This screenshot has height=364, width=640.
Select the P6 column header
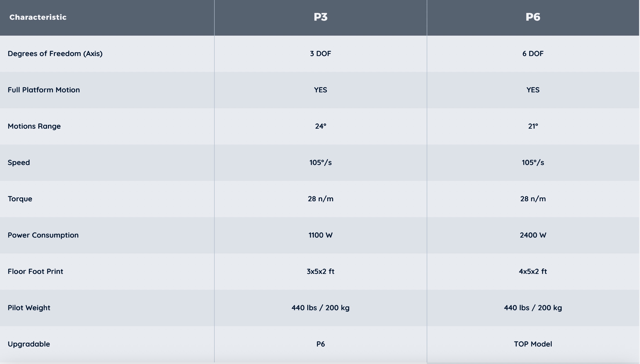coord(533,17)
